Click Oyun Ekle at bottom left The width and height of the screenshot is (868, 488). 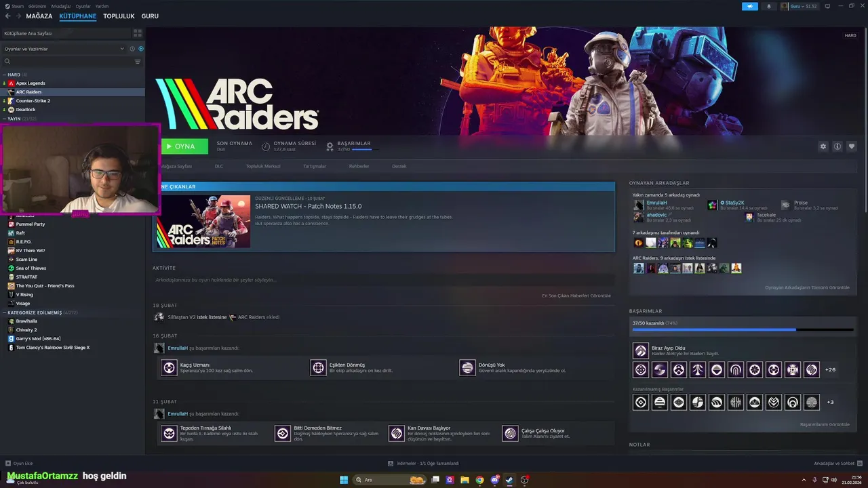19,464
